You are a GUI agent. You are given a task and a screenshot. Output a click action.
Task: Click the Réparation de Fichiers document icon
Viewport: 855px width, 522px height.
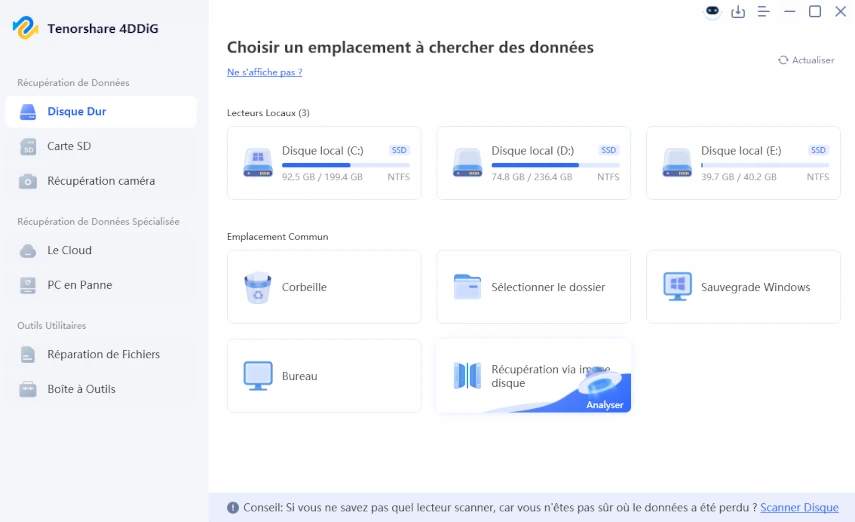(28, 355)
